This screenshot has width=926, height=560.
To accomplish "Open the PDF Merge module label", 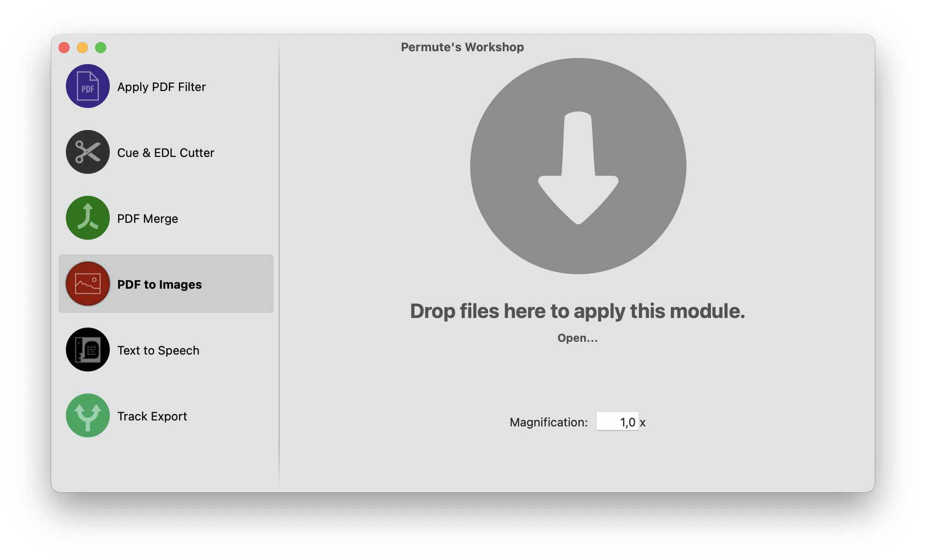I will [147, 219].
